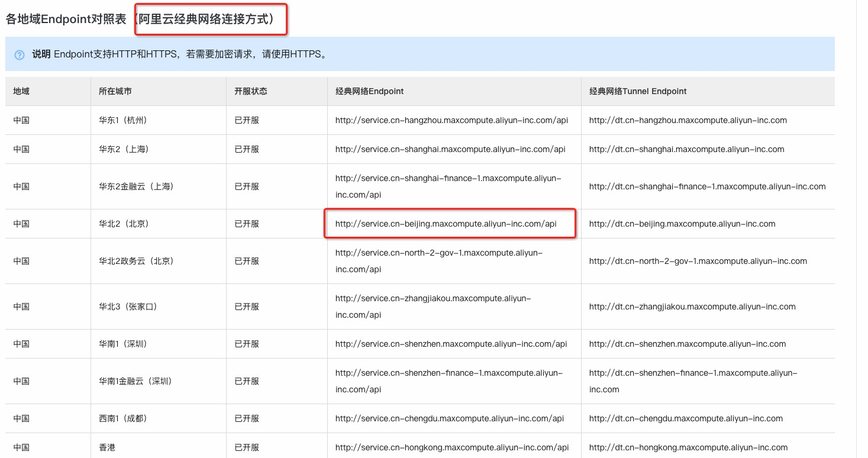868x458 pixels.
Task: Click the 所在城市 column header
Action: [115, 91]
